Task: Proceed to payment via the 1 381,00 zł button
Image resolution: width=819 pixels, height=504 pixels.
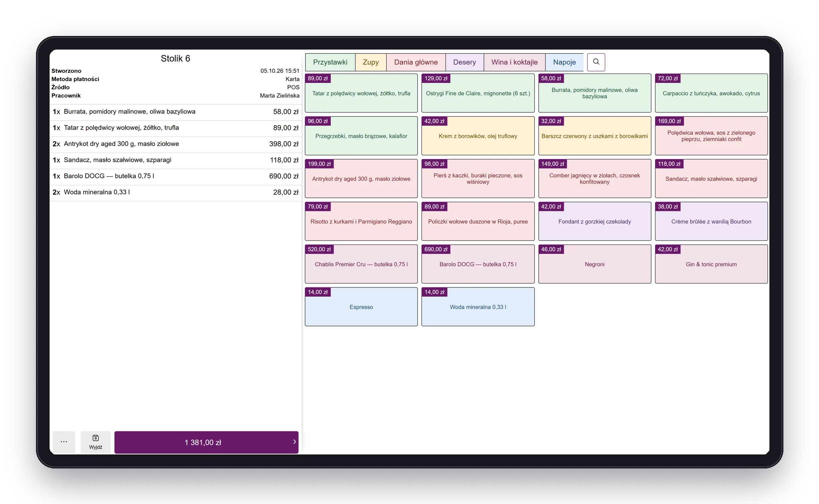Action: point(206,442)
